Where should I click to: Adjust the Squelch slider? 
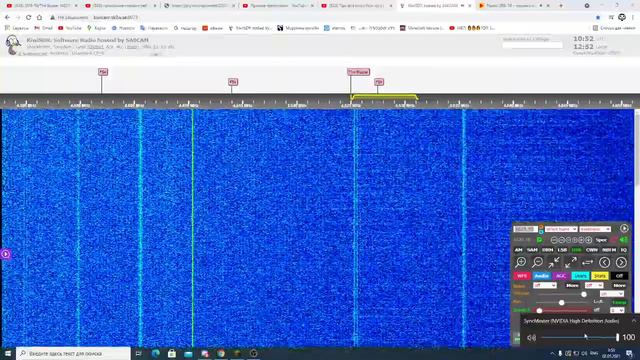point(562,311)
